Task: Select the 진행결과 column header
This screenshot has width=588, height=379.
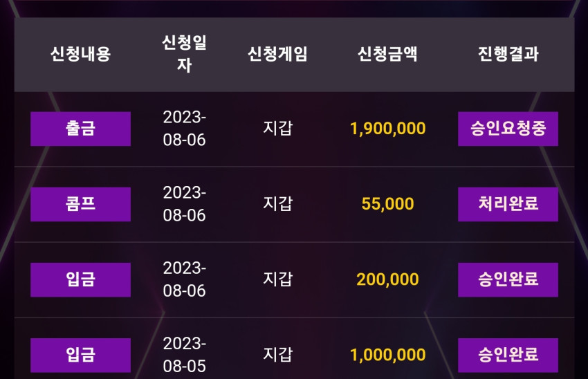Action: [508, 54]
